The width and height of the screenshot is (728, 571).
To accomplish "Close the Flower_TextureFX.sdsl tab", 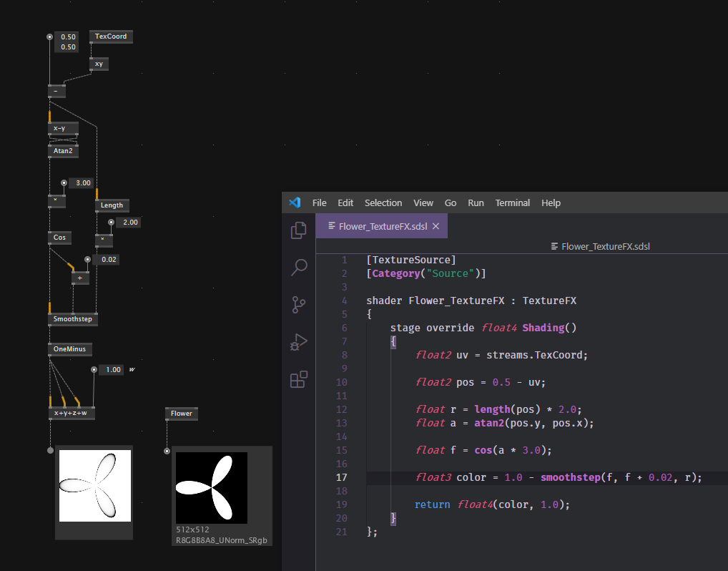I will tap(436, 226).
